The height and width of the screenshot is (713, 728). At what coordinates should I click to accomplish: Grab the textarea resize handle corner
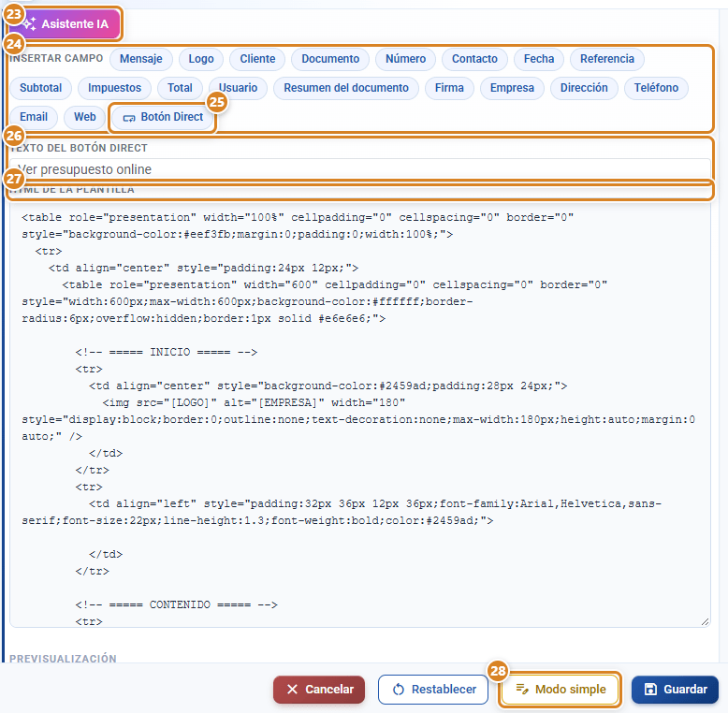705,621
